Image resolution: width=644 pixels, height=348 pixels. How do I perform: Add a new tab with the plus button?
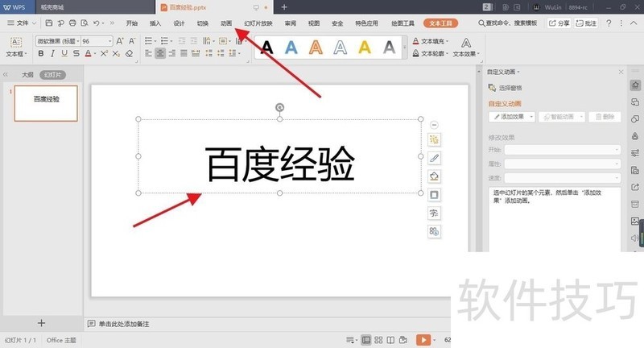(x=284, y=7)
